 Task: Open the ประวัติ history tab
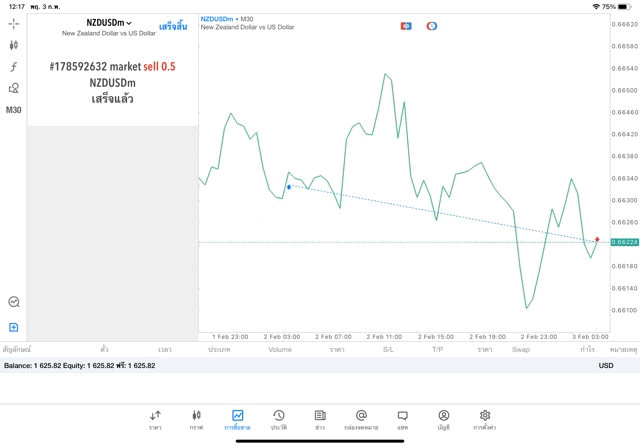pyautogui.click(x=279, y=420)
